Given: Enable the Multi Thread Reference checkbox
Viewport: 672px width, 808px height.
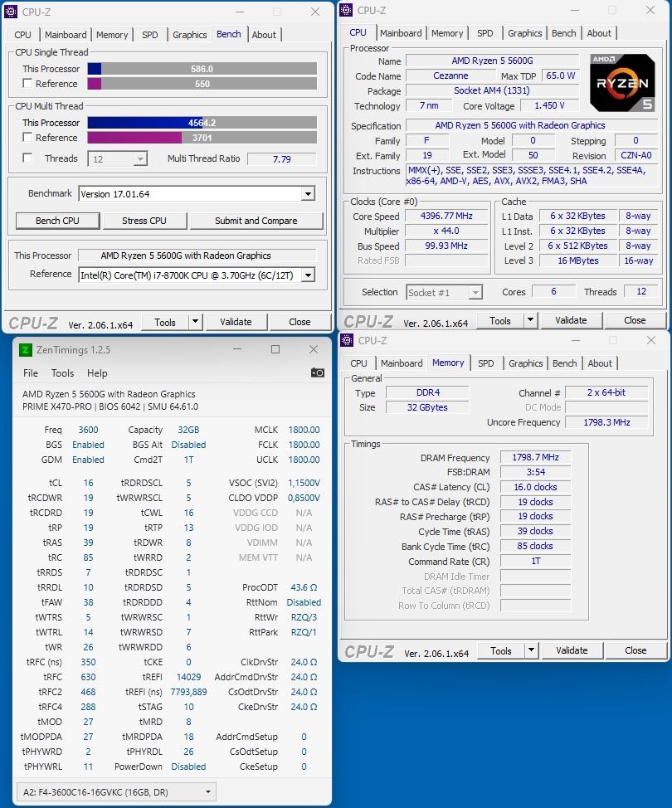Looking at the screenshot, I should 28,137.
